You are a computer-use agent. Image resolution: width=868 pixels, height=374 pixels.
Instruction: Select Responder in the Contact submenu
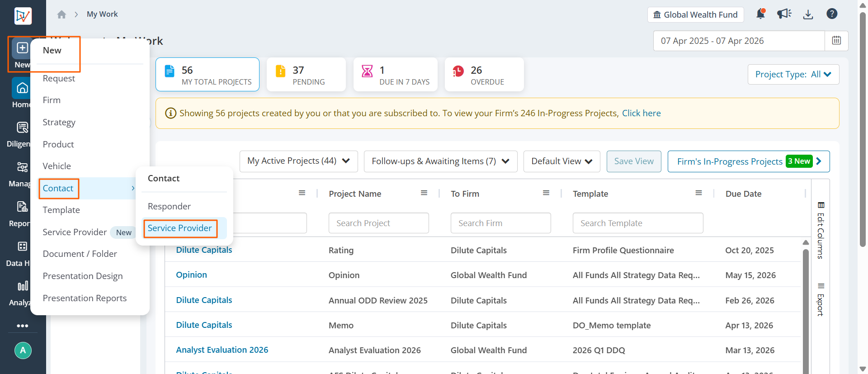point(169,206)
